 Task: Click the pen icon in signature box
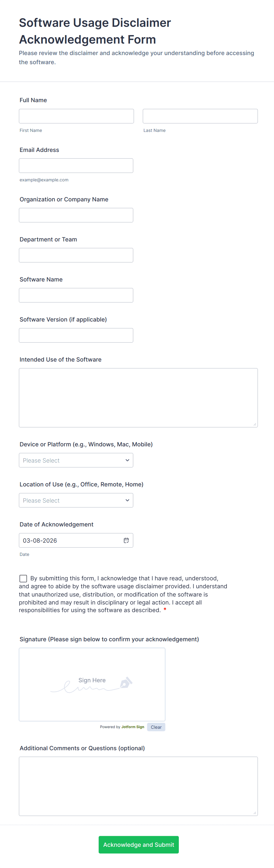click(126, 683)
